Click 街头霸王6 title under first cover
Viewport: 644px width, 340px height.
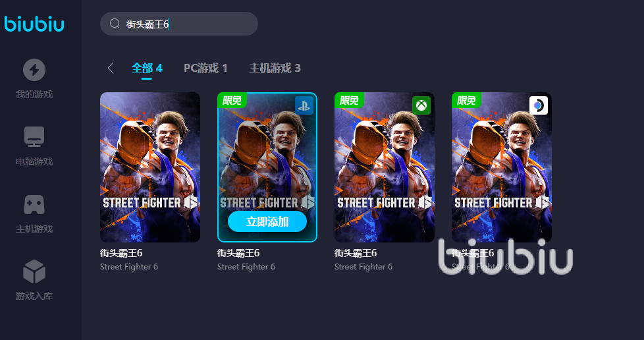pyautogui.click(x=121, y=253)
